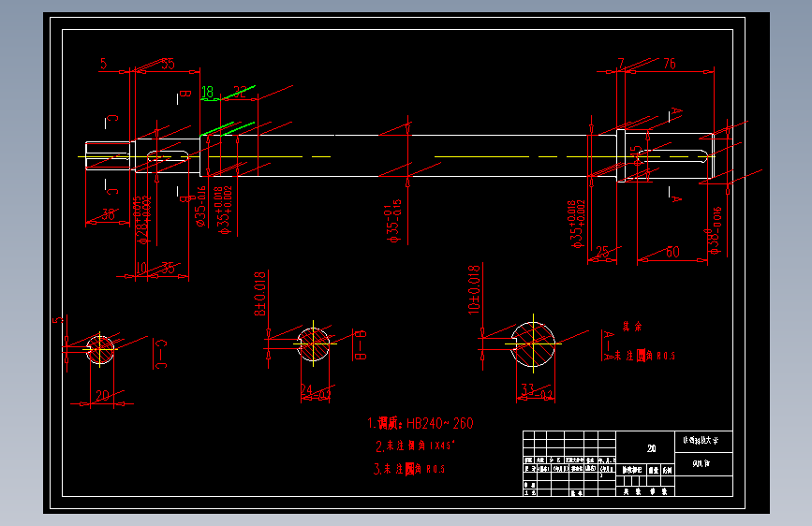Click the "20" in the title block
This screenshot has width=812, height=526.
(652, 448)
